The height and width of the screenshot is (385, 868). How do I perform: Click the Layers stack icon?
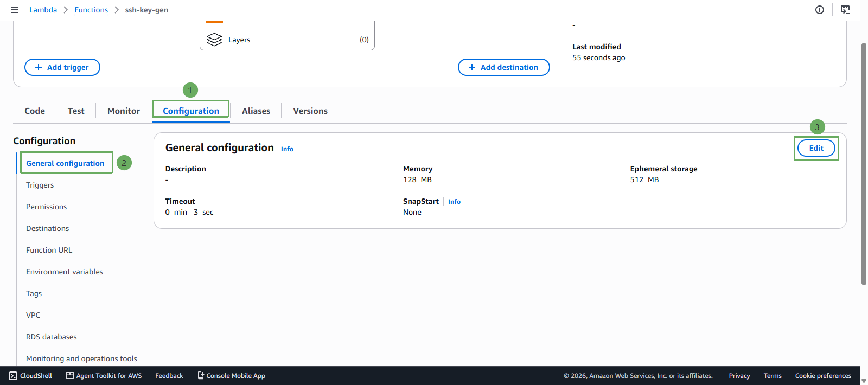click(214, 40)
